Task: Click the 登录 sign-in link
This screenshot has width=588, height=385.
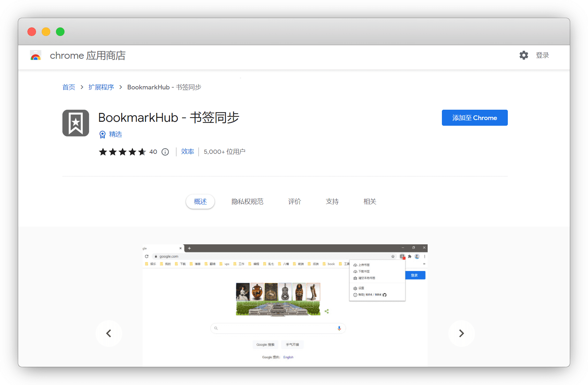Action: 542,55
